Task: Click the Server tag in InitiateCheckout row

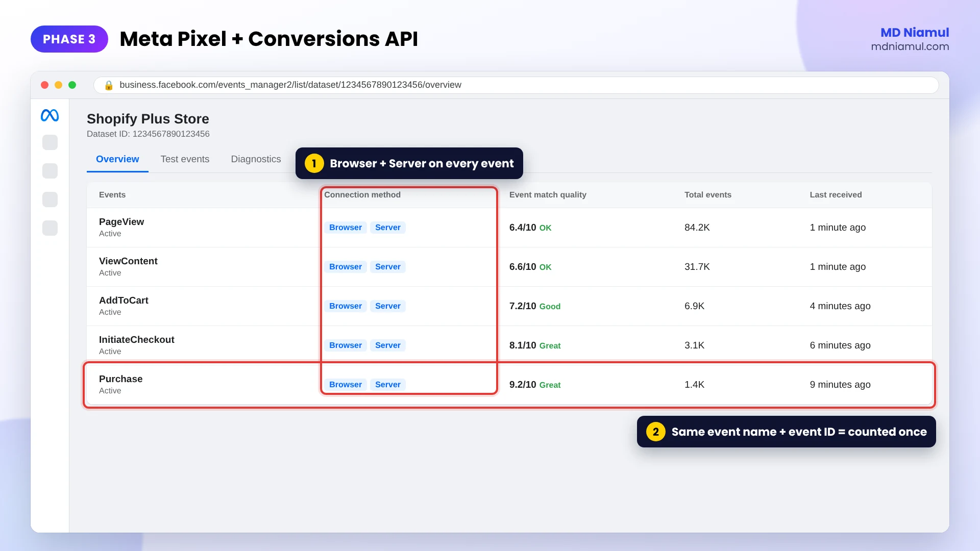Action: [x=388, y=345]
